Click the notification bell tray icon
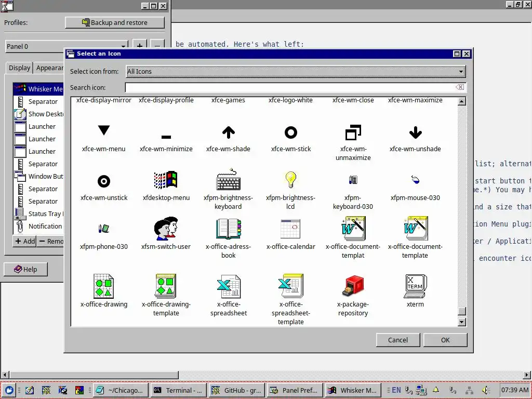Screen dimensions: 532x399 point(436,390)
